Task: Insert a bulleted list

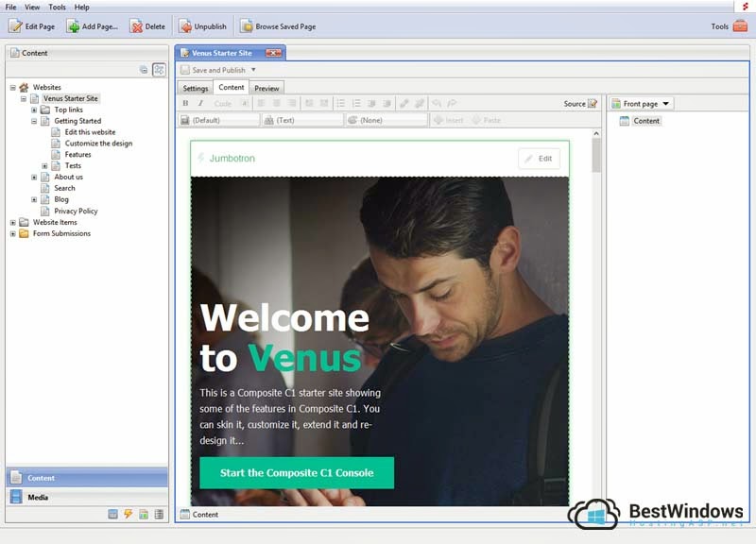Action: (340, 103)
